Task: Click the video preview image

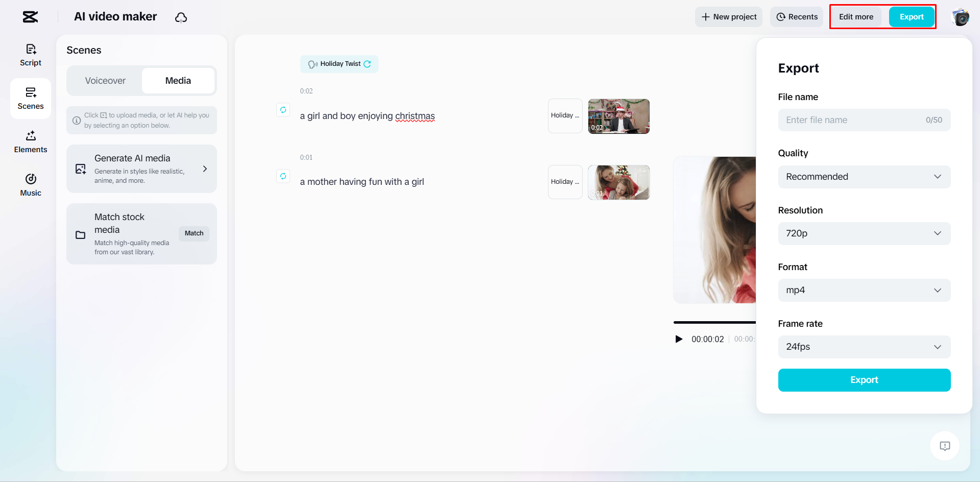Action: point(715,230)
